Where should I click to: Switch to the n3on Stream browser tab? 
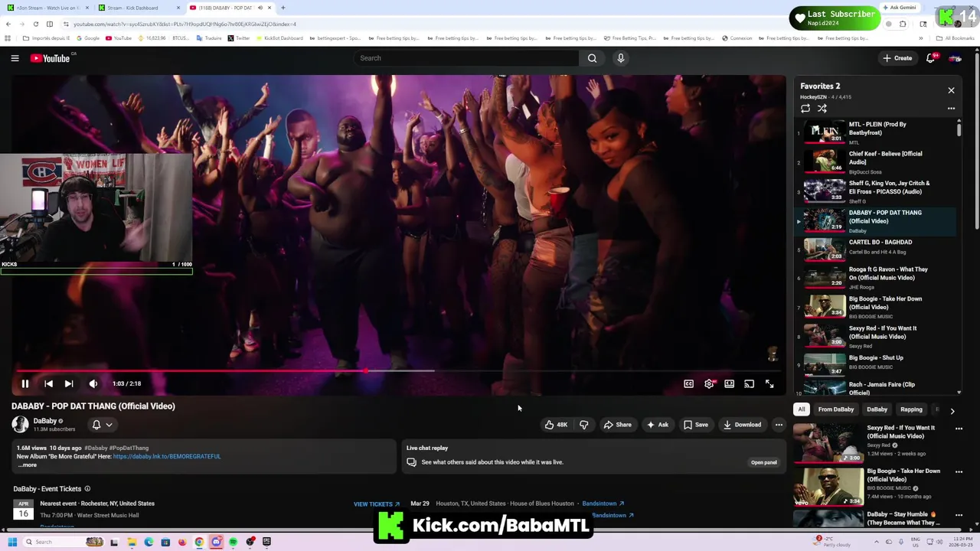[x=47, y=8]
